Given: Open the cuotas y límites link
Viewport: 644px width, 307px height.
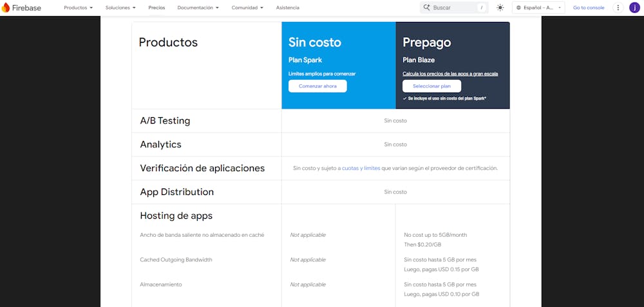Looking at the screenshot, I should pyautogui.click(x=361, y=168).
